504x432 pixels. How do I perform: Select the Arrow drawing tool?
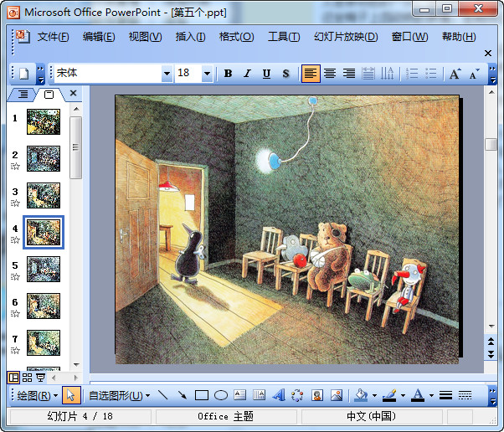click(x=182, y=395)
